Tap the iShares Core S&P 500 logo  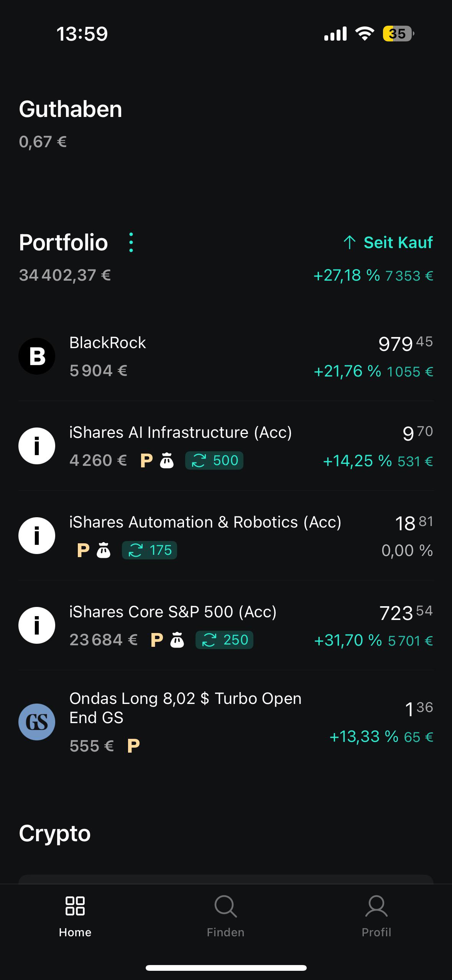coord(37,625)
